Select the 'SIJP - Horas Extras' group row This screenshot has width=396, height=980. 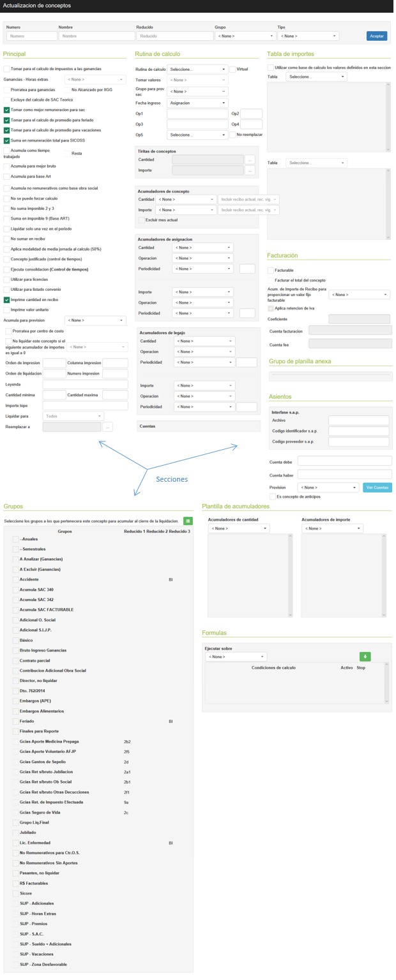tap(16, 914)
